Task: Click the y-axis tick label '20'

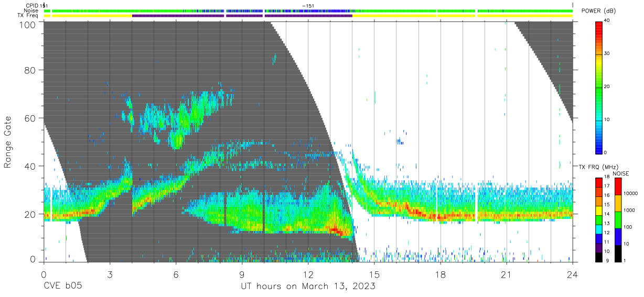Action: coord(30,214)
